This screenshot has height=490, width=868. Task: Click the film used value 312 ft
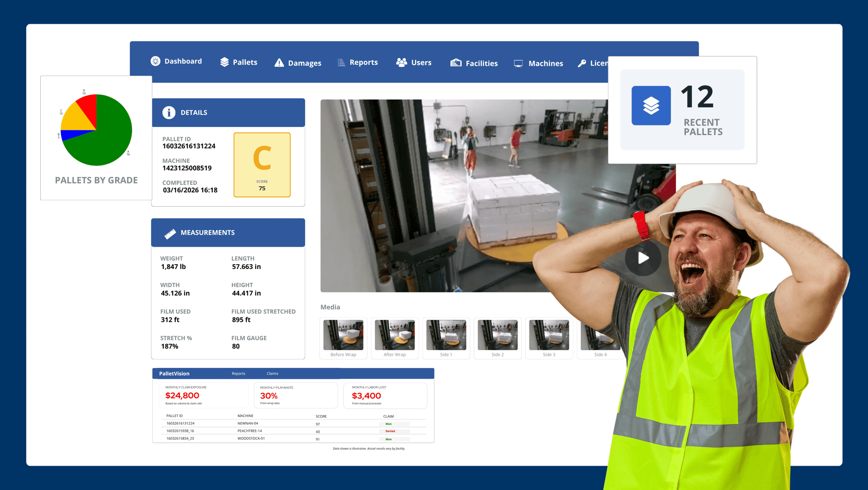coord(170,320)
